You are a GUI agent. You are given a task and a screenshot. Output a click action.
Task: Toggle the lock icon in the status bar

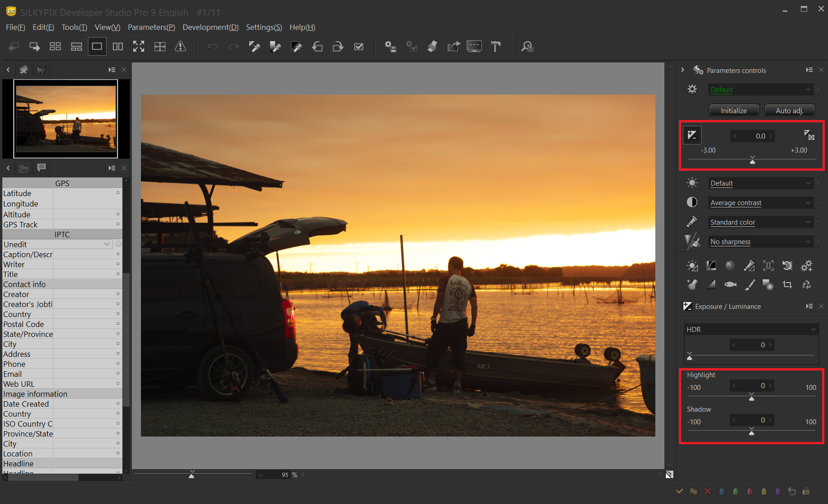point(806,491)
